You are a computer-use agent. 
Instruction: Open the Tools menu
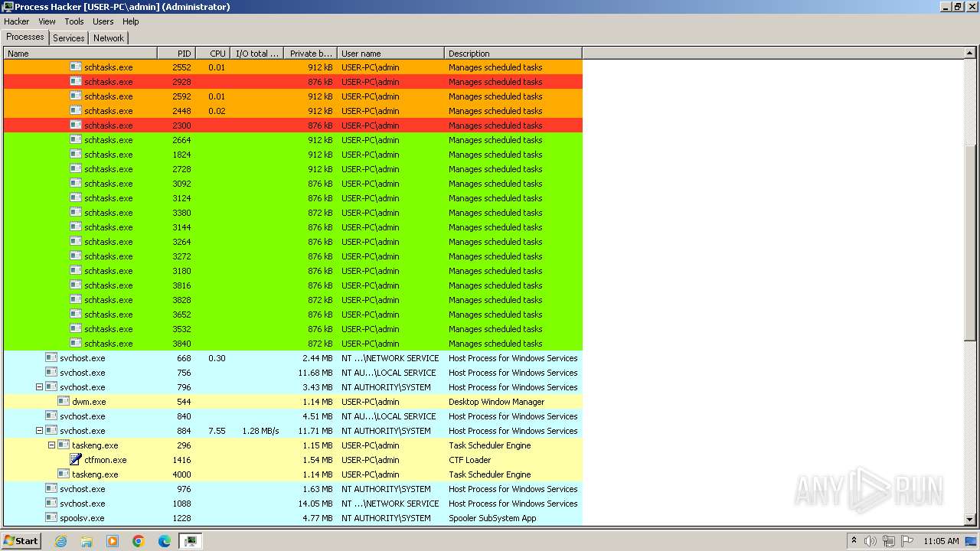(x=74, y=21)
